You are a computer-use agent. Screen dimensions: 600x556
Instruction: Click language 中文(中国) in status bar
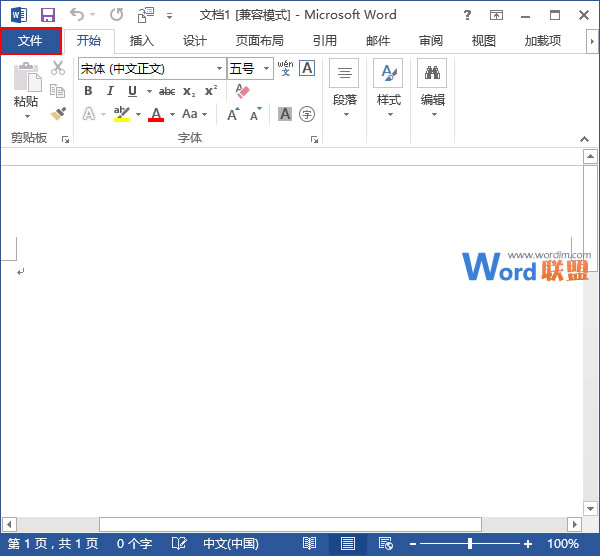pos(231,544)
